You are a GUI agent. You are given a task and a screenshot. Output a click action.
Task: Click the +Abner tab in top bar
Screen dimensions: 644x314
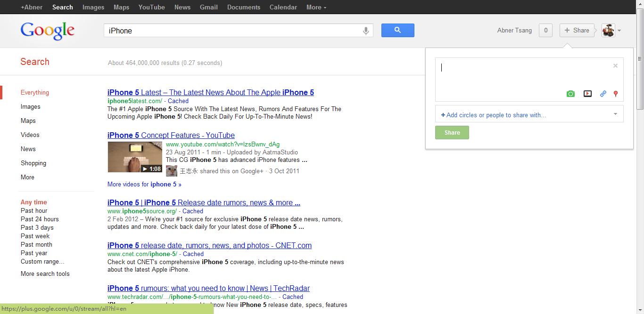tap(32, 7)
